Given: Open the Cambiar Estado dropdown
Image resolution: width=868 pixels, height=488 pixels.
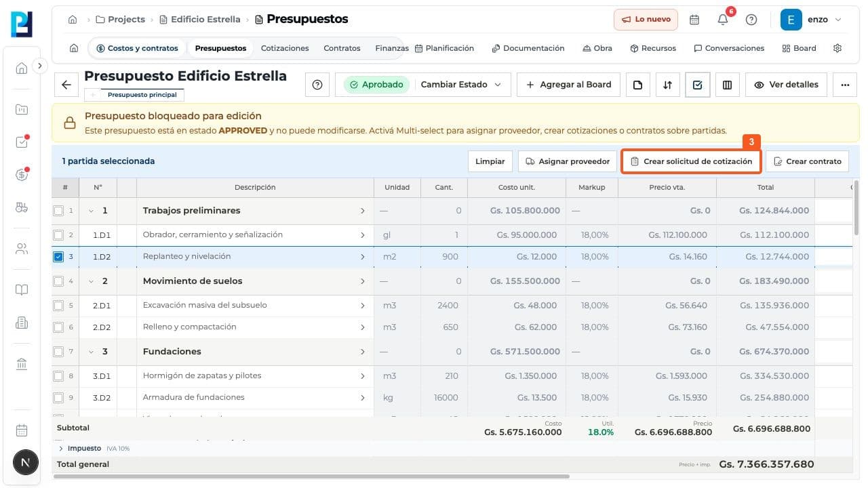Looking at the screenshot, I should (461, 85).
